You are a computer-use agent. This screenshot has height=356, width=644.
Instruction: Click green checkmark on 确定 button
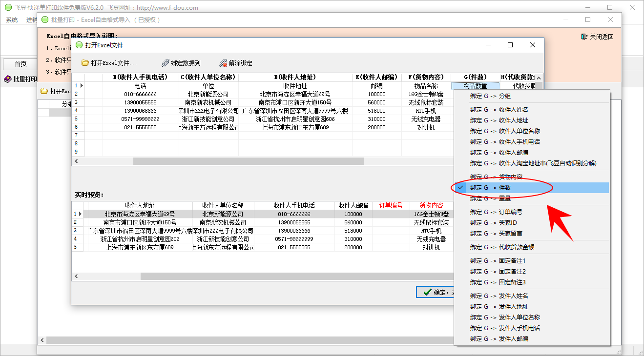click(x=427, y=292)
